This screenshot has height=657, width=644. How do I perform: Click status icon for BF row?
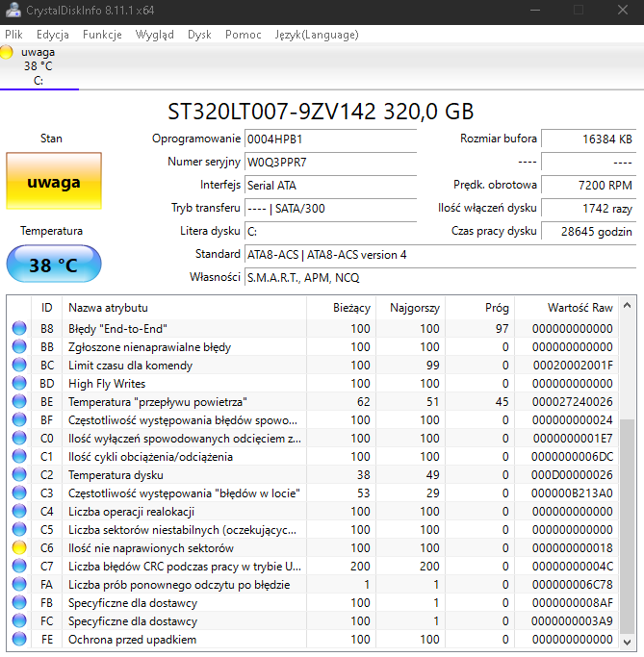tap(19, 419)
